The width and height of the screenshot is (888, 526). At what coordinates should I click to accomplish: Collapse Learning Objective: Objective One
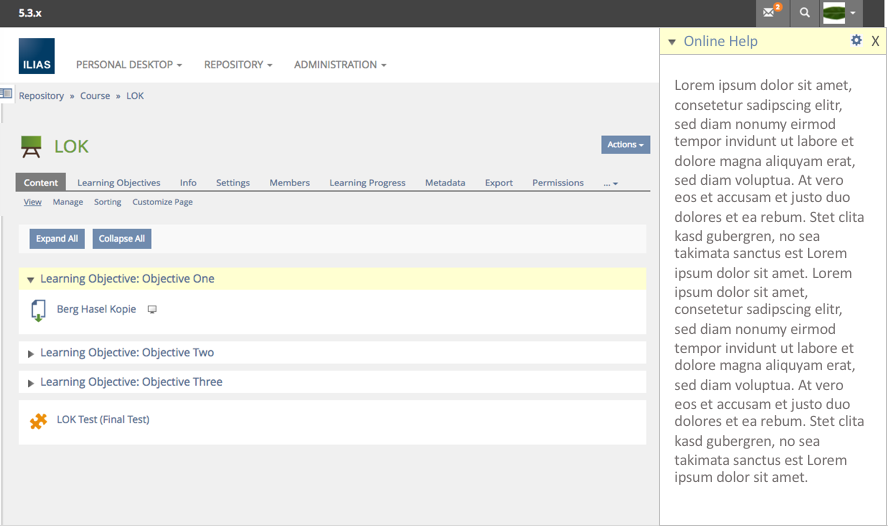(x=31, y=280)
